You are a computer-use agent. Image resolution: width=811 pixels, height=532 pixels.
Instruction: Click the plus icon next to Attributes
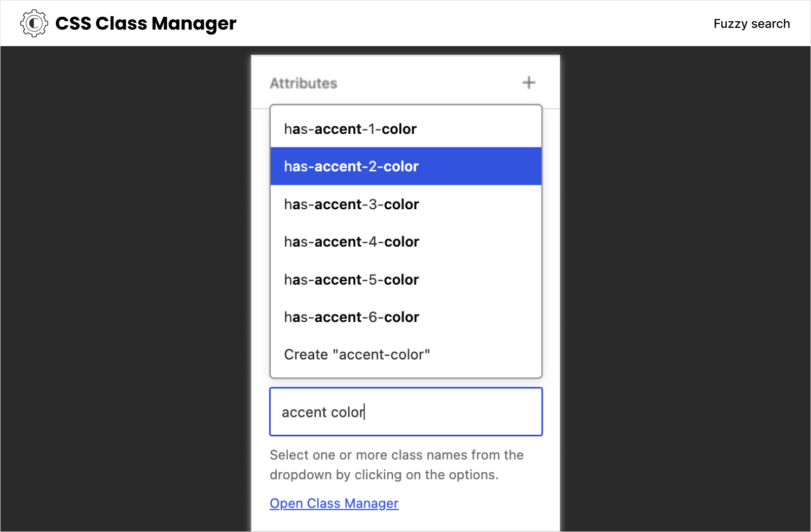529,82
